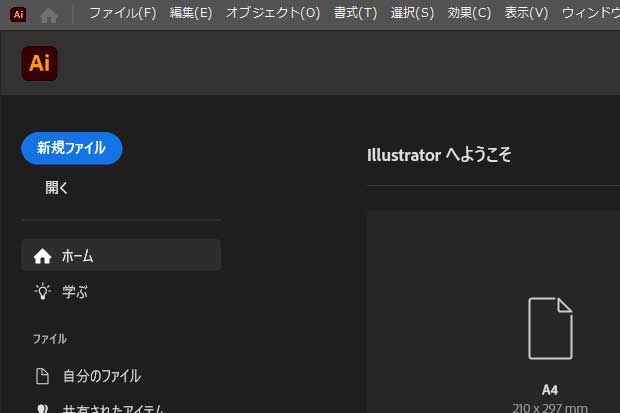Click the 210 x 297 mm size text
This screenshot has height=413, width=620.
coord(550,407)
